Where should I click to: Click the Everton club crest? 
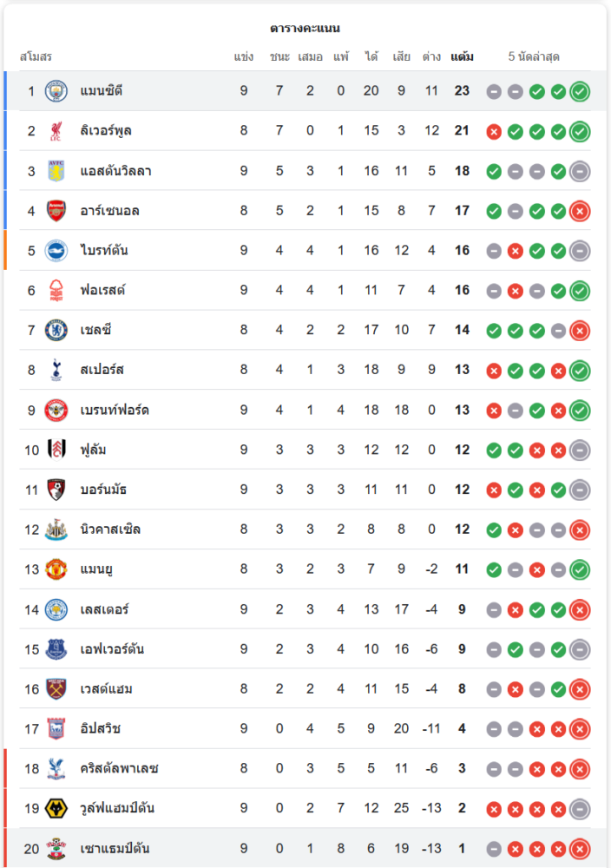56,649
